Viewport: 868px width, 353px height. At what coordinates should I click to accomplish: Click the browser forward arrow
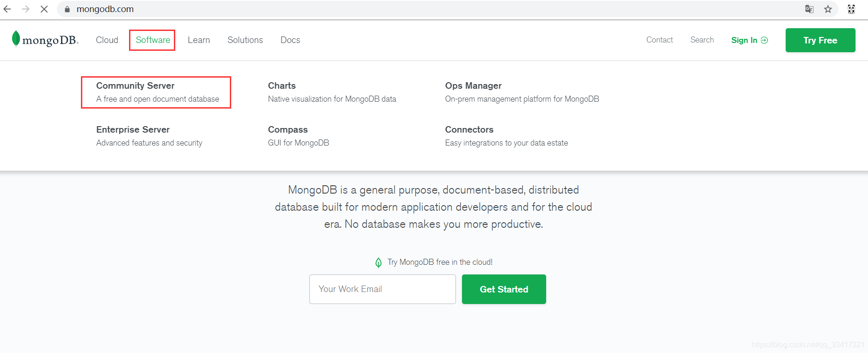coord(26,9)
